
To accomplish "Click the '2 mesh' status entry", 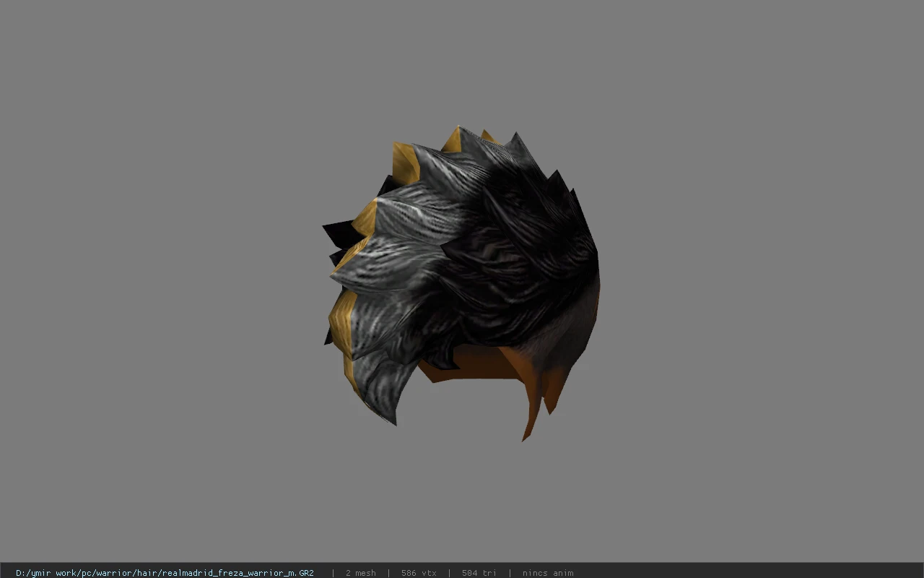I will 360,573.
